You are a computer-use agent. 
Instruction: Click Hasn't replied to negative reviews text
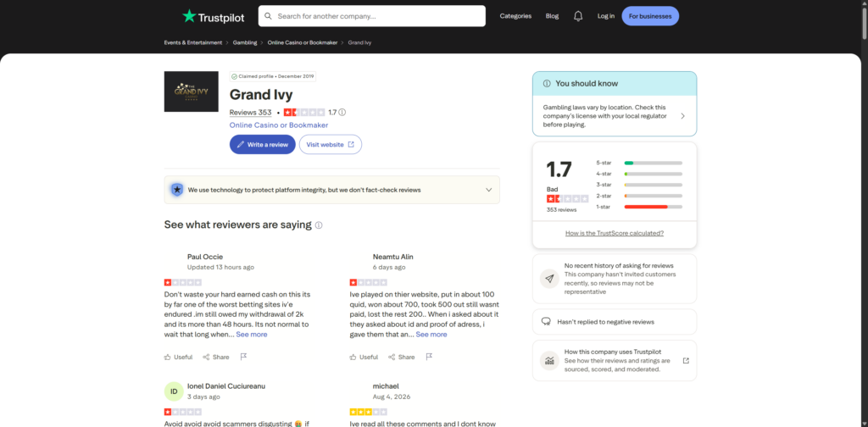tap(605, 322)
